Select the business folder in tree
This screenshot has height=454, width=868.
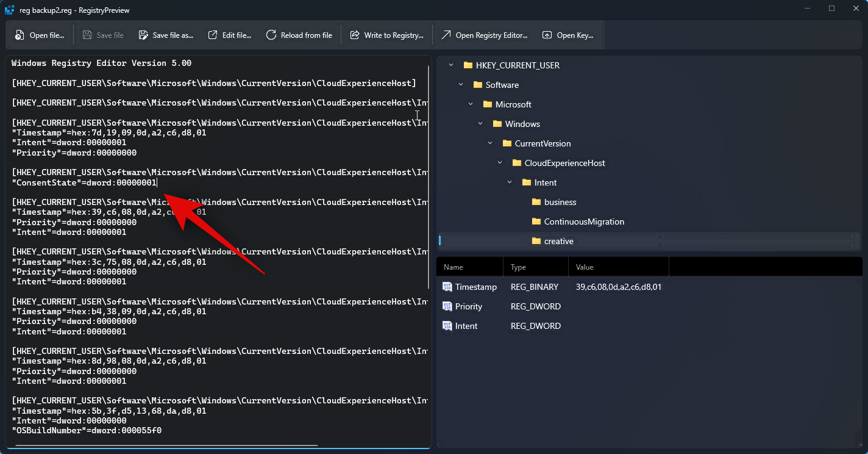(560, 202)
